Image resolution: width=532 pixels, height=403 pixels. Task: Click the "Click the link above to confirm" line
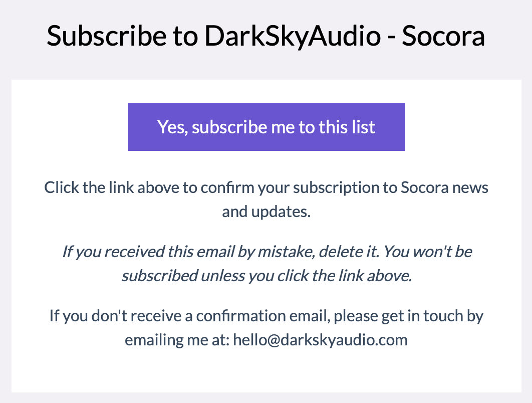[x=267, y=187]
